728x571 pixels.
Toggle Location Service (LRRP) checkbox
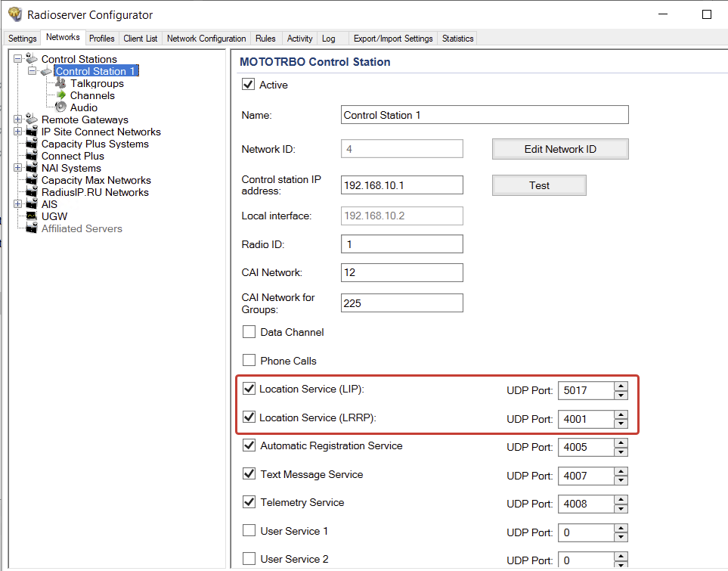(x=249, y=417)
